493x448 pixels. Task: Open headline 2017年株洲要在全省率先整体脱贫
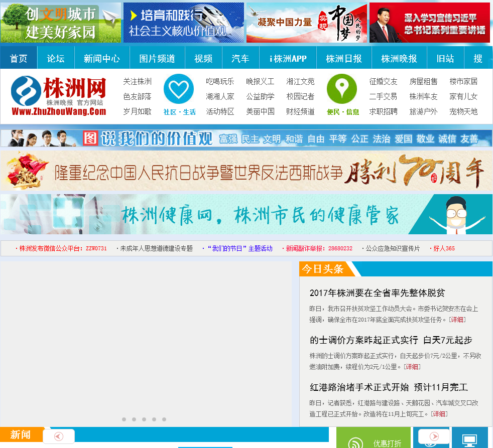[377, 293]
